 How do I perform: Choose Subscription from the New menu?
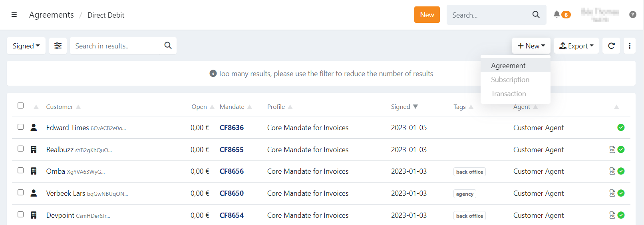pos(510,80)
